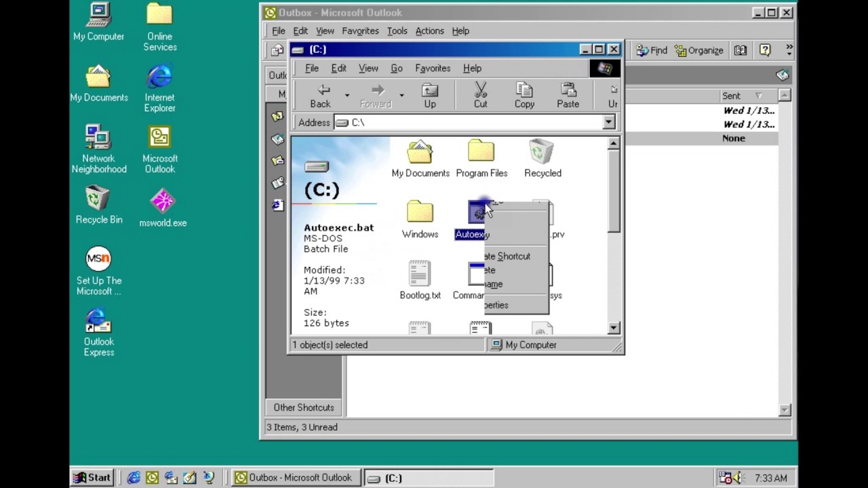Image resolution: width=868 pixels, height=488 pixels.
Task: Open Edit menu in C: window
Action: coord(338,68)
